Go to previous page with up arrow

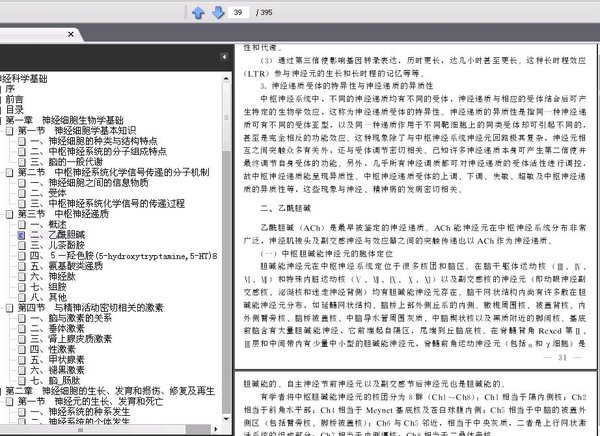coord(198,13)
